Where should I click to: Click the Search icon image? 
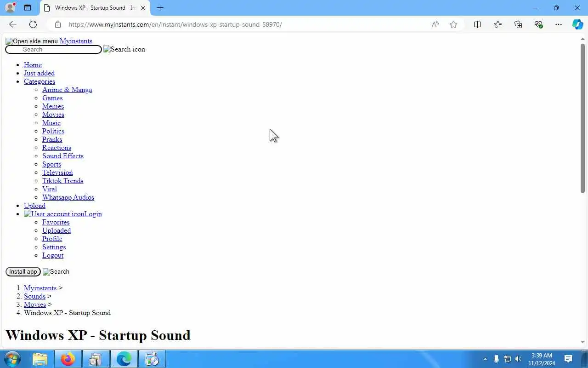tap(124, 49)
